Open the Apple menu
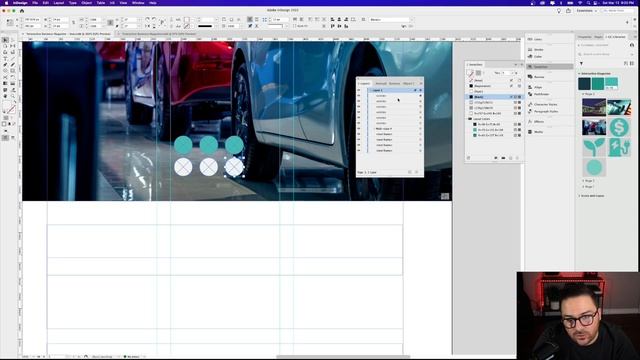This screenshot has height=360, width=640. point(6,2)
